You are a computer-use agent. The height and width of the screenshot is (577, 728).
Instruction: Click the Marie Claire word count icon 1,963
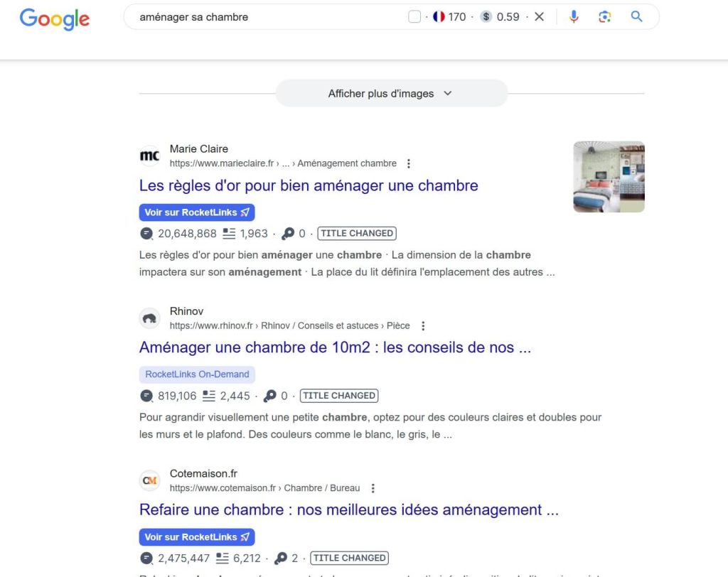[228, 234]
